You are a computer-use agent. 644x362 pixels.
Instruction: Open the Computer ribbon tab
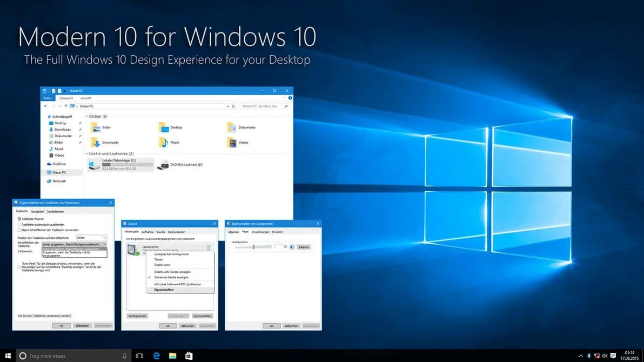pos(66,98)
